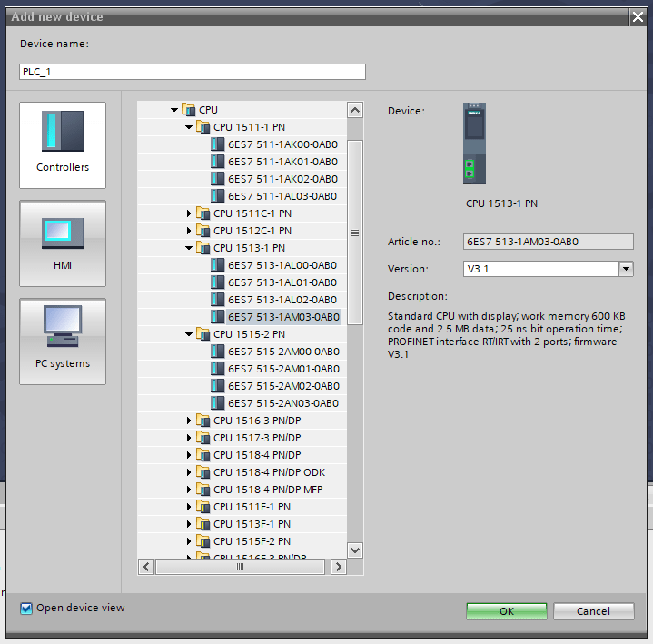
Task: Select 6ES7 511-1AL03-0AB0 in the tree
Action: point(282,196)
